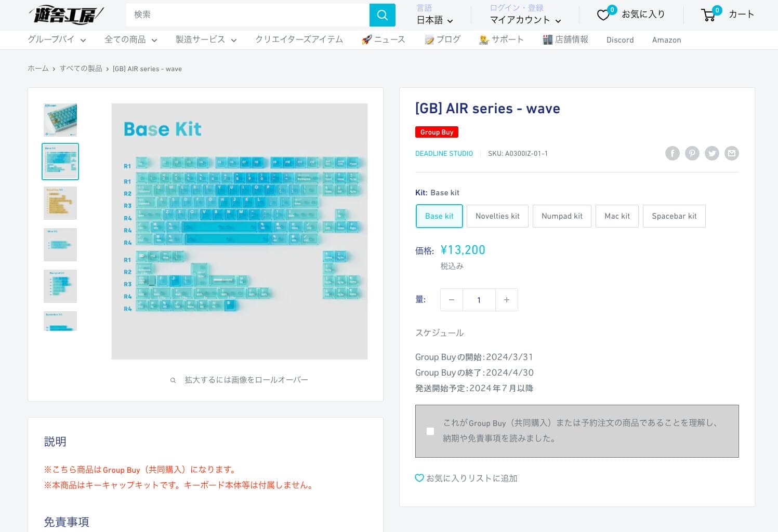The image size is (778, 532).
Task: Click the 遊舎工房 store logo
Action: tap(66, 15)
